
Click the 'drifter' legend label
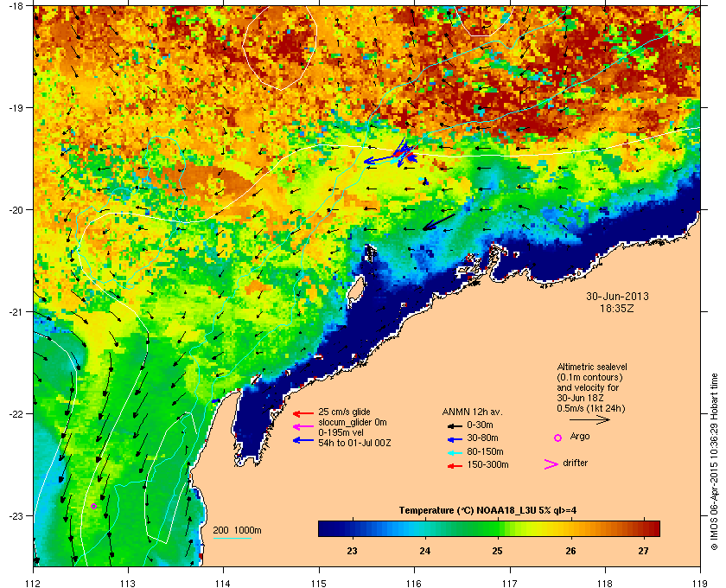(575, 463)
